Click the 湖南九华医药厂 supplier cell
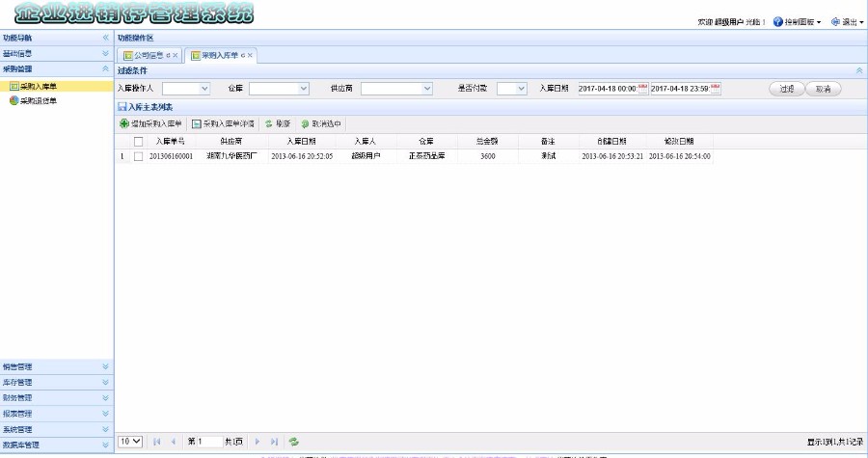 pos(231,156)
